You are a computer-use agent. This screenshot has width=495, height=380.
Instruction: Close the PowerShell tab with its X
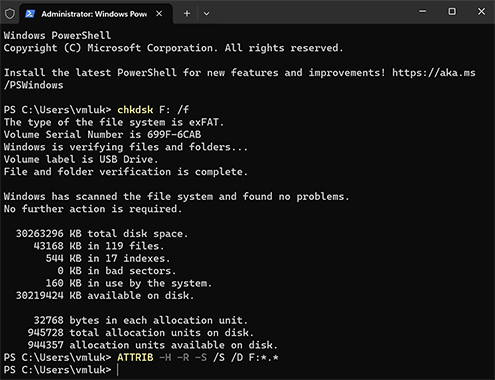pos(159,14)
